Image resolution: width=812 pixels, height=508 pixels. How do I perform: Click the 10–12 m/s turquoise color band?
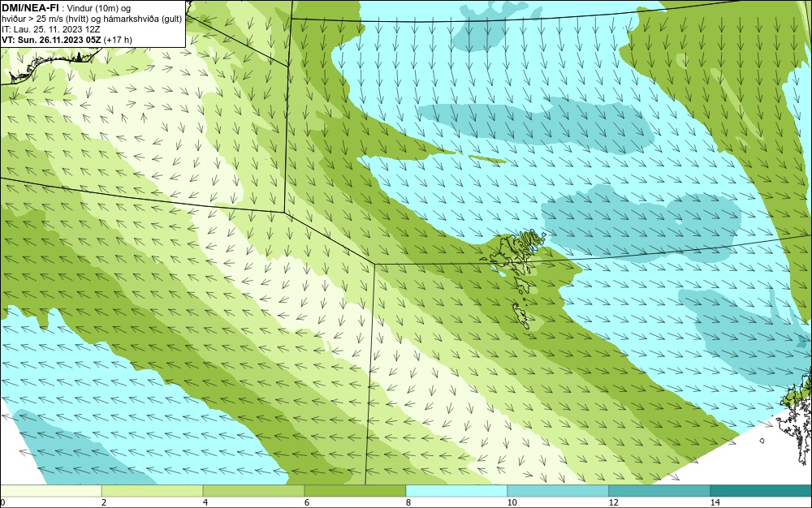click(x=559, y=490)
